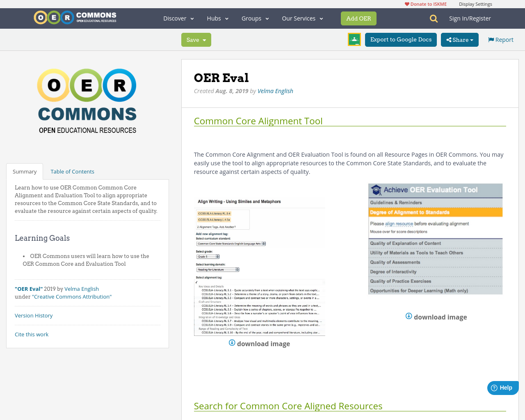Click the heart icon next to Donate to ISKME
The image size is (525, 420).
pyautogui.click(x=406, y=3)
